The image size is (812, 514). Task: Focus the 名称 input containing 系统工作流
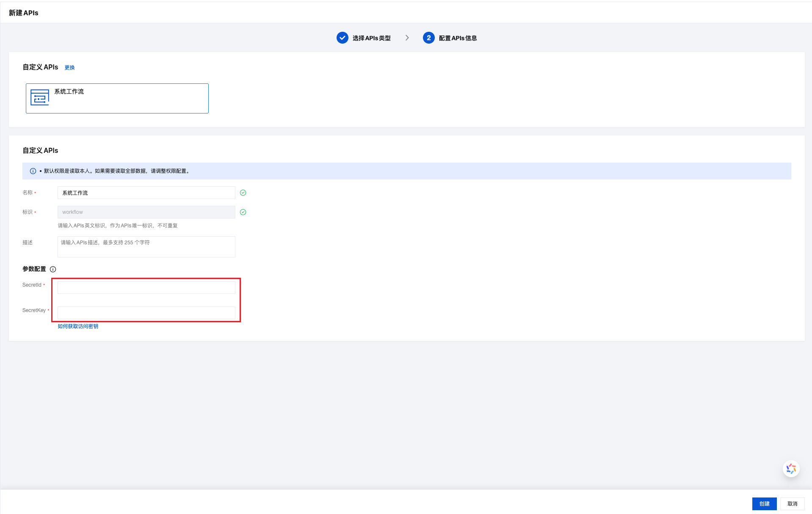click(146, 193)
